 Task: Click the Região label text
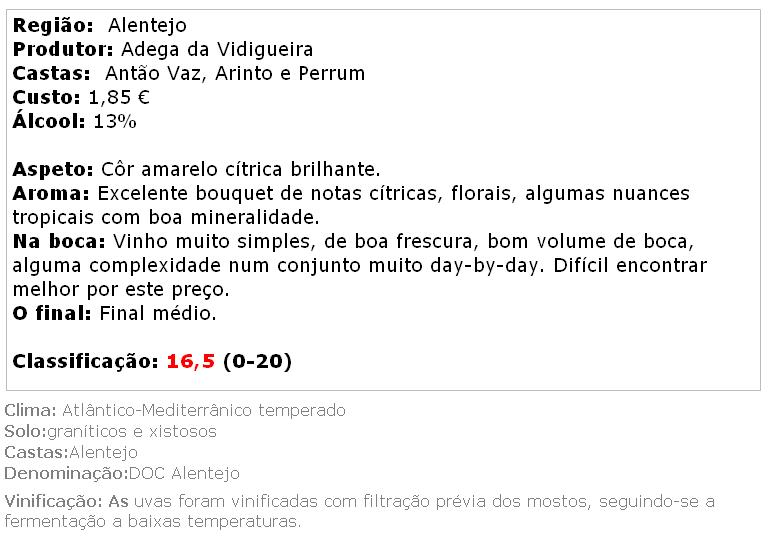click(x=53, y=26)
